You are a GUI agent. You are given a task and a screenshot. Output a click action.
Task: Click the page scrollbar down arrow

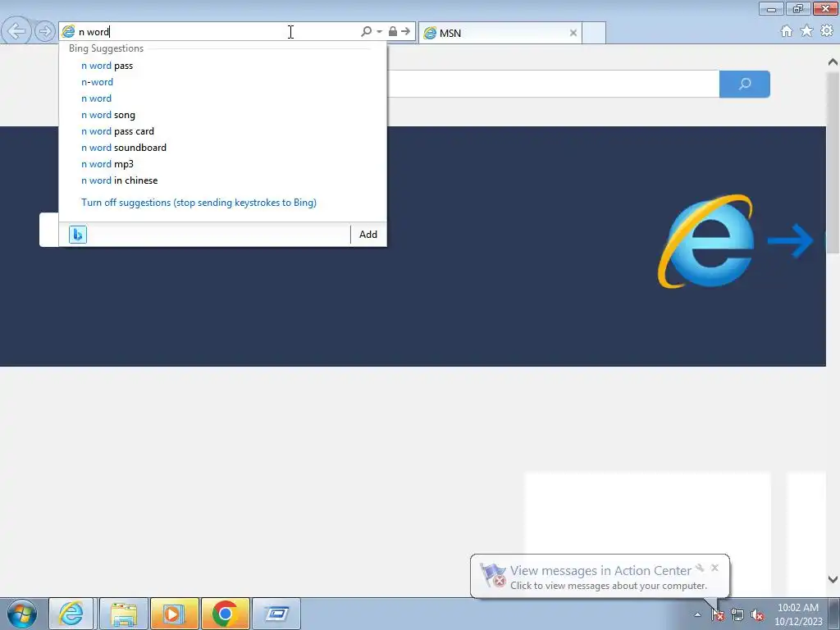pyautogui.click(x=833, y=579)
